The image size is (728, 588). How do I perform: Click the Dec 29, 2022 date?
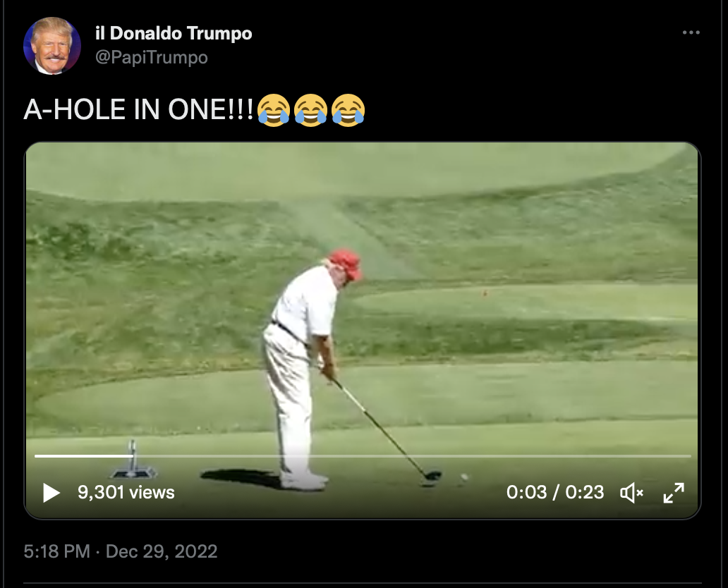162,551
